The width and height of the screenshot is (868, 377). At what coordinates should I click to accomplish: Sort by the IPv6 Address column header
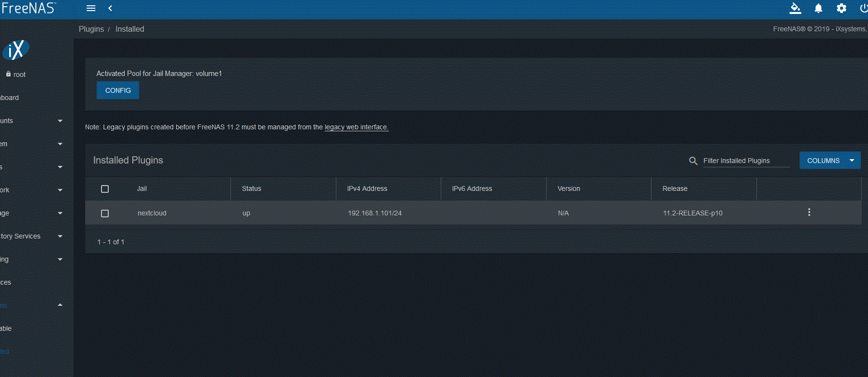472,188
